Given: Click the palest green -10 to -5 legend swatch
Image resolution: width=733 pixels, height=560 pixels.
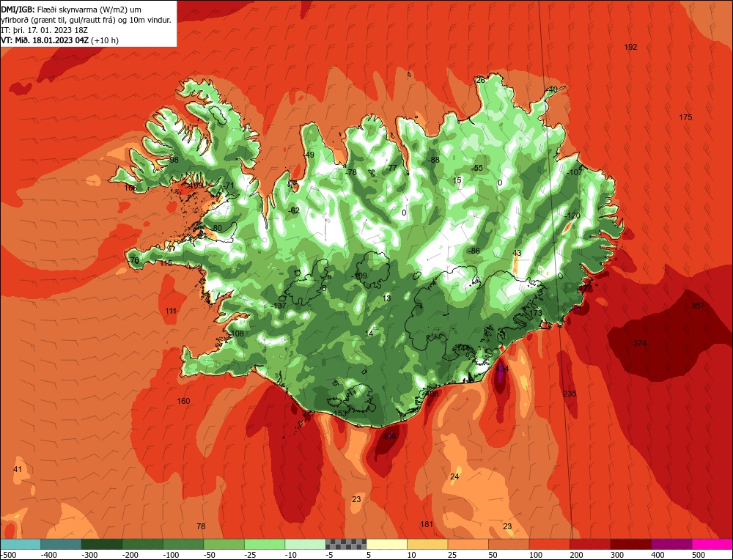Looking at the screenshot, I should [305, 544].
